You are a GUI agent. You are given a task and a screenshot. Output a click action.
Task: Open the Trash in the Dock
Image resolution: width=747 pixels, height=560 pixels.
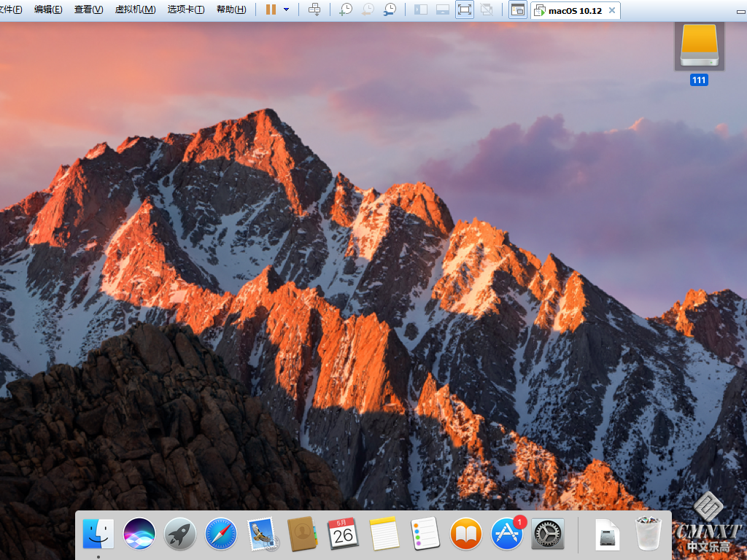tap(648, 534)
